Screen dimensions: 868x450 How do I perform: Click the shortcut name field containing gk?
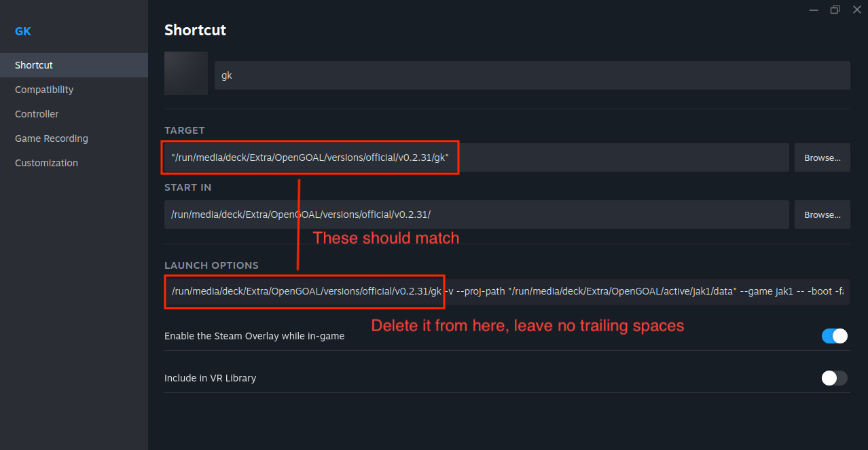pyautogui.click(x=532, y=75)
